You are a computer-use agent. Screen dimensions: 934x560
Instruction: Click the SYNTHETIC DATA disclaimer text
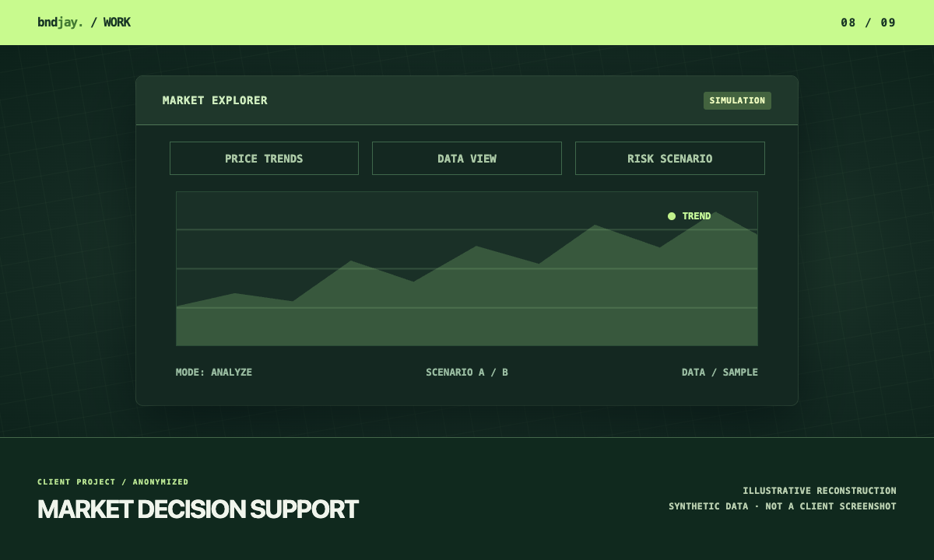(782, 506)
